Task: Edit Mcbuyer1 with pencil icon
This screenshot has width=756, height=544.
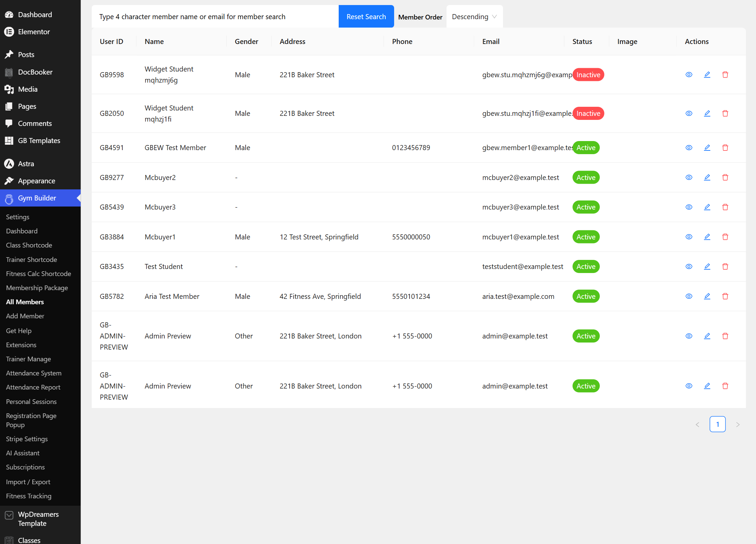Action: [707, 237]
